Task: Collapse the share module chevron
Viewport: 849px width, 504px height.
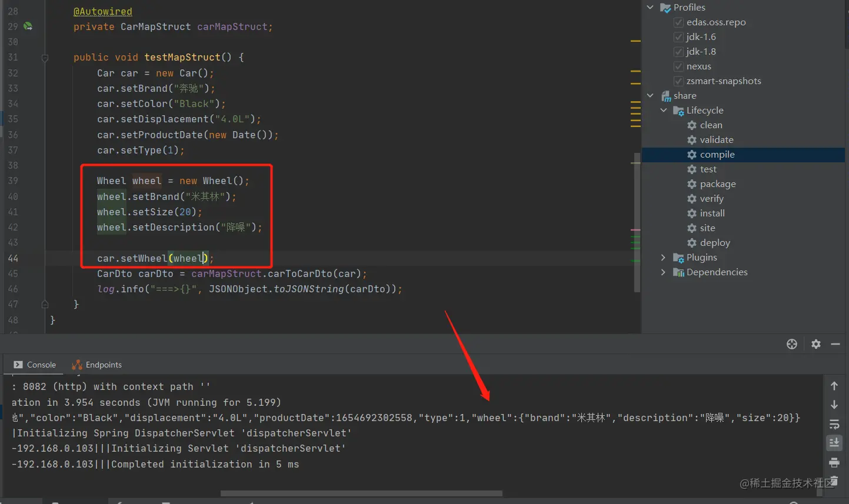Action: [650, 96]
